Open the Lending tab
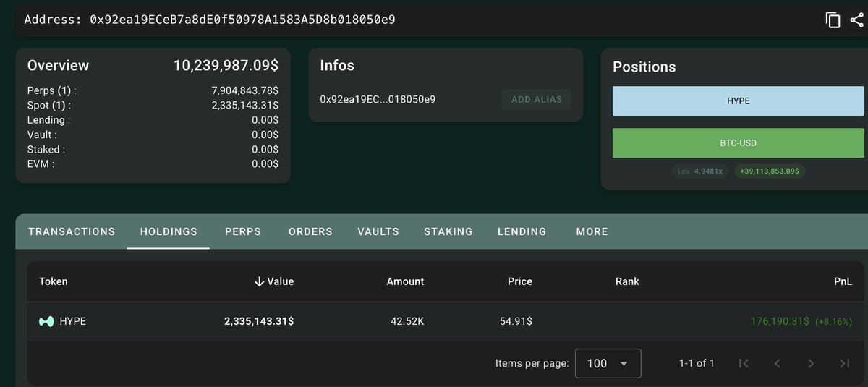Viewport: 868px width, 387px height. tap(522, 231)
